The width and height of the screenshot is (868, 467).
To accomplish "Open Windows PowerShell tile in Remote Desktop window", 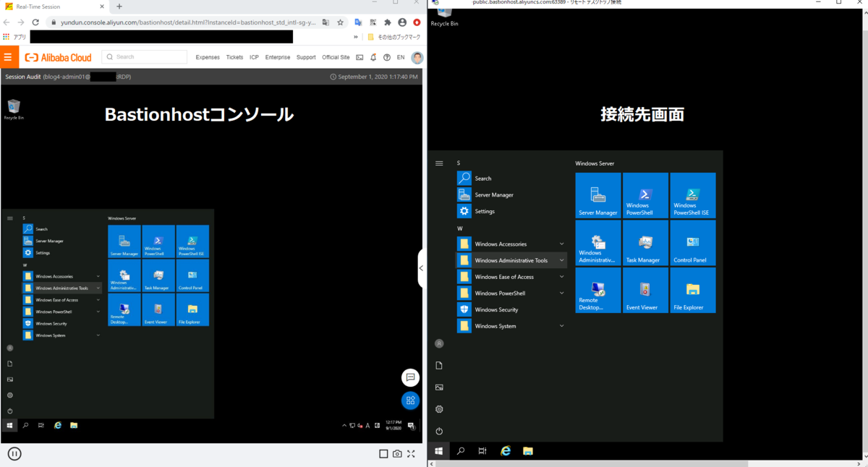I will coord(645,195).
